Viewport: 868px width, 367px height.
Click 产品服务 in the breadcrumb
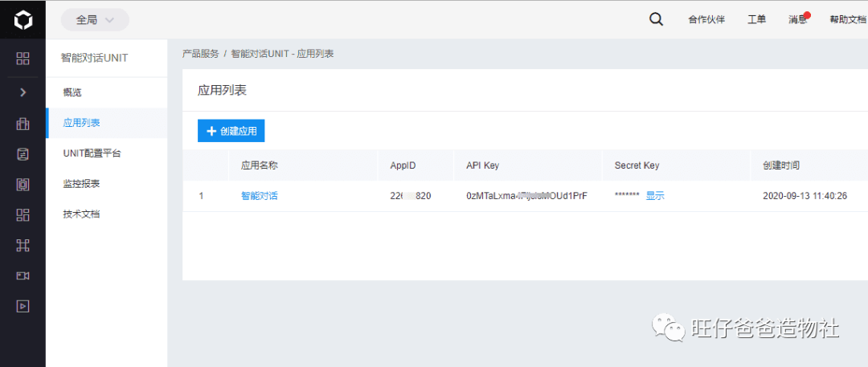coord(200,54)
